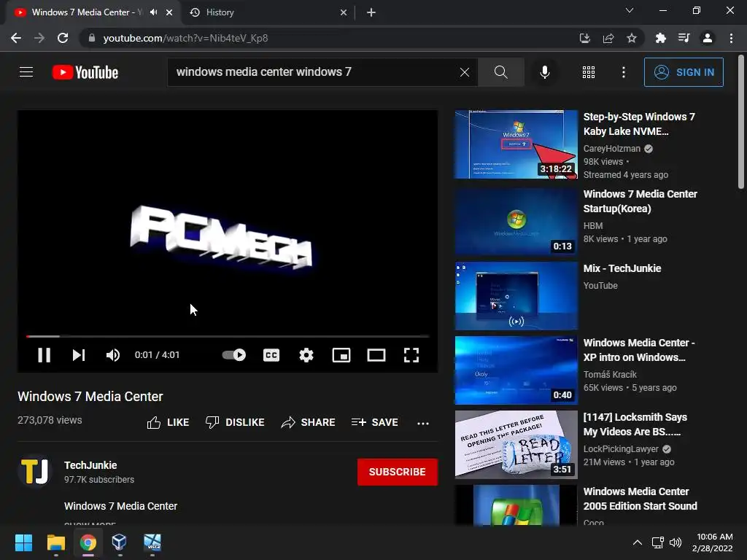Pause the video with the pause button
The height and width of the screenshot is (560, 747).
pyautogui.click(x=44, y=355)
